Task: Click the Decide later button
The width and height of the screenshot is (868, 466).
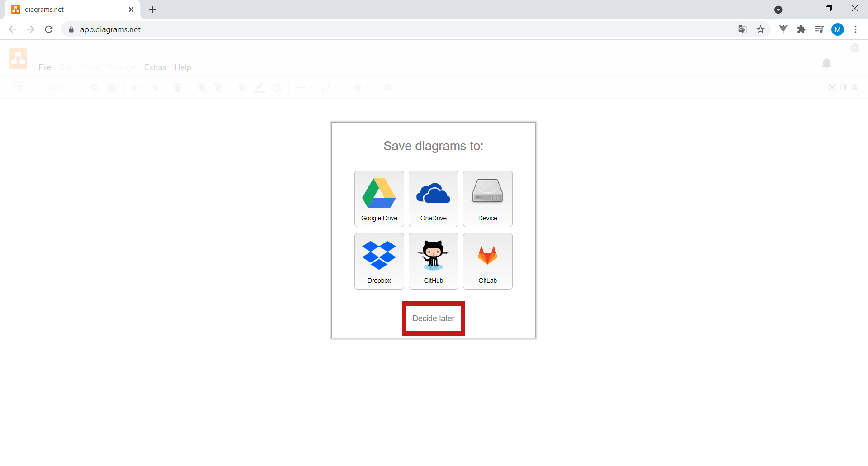Action: 433,319
